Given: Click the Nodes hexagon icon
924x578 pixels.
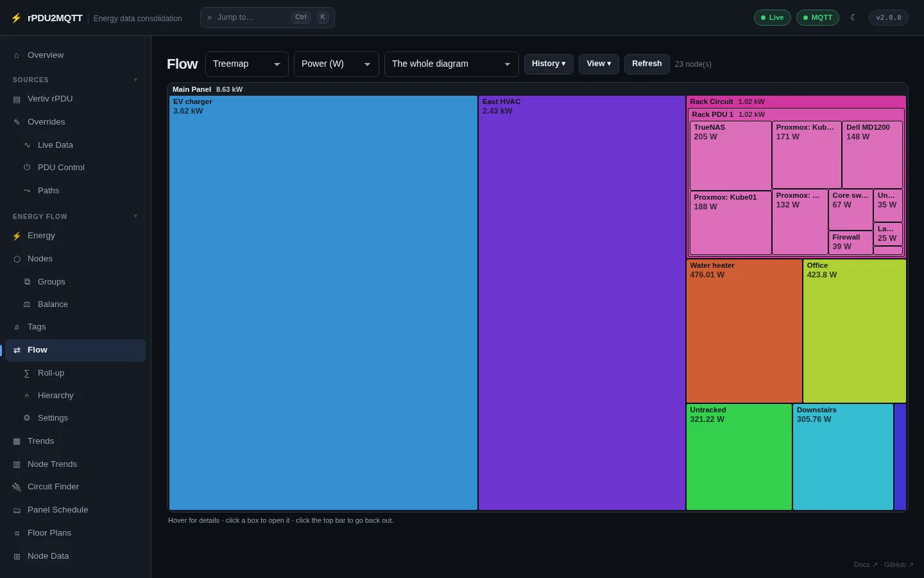Looking at the screenshot, I should coord(17,259).
